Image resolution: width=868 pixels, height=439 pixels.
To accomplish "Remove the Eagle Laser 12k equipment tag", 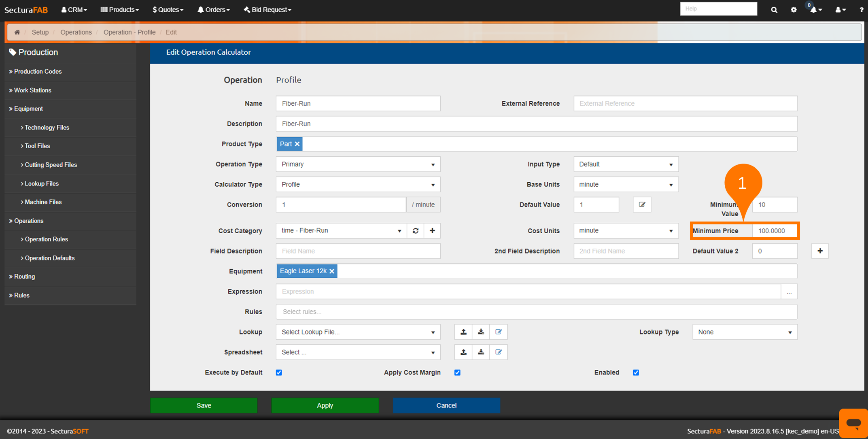I will click(332, 271).
